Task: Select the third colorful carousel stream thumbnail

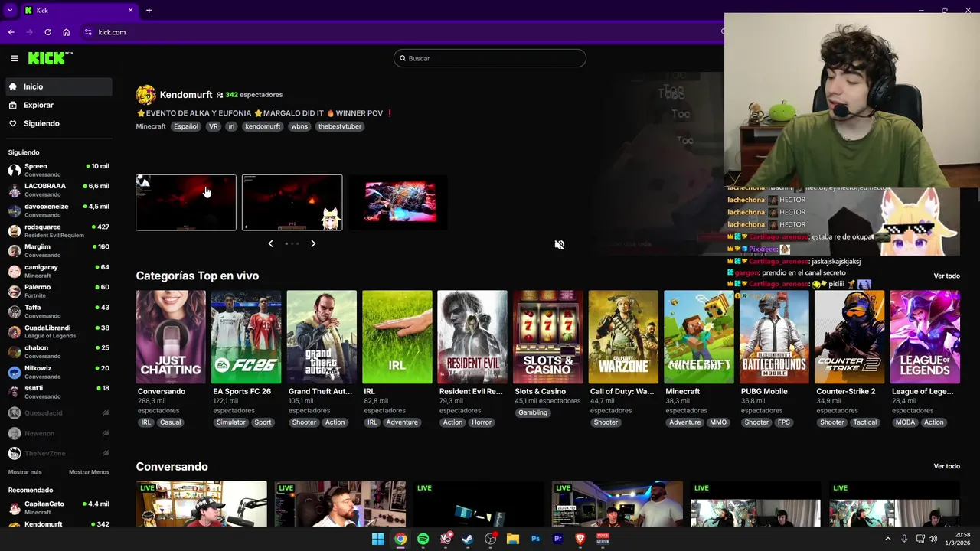Action: click(x=398, y=203)
